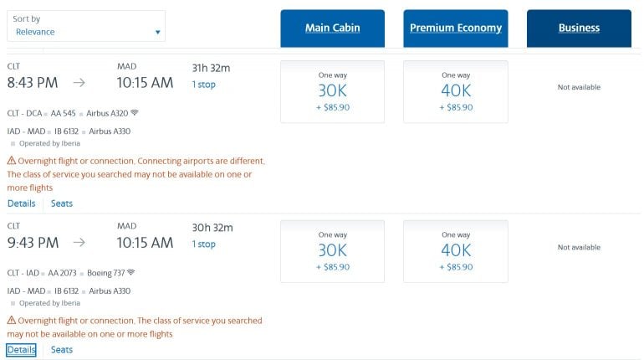Pick the 40K Premium Economy fare for 9:43 PM flight
This screenshot has height=360, width=644.
click(x=456, y=251)
